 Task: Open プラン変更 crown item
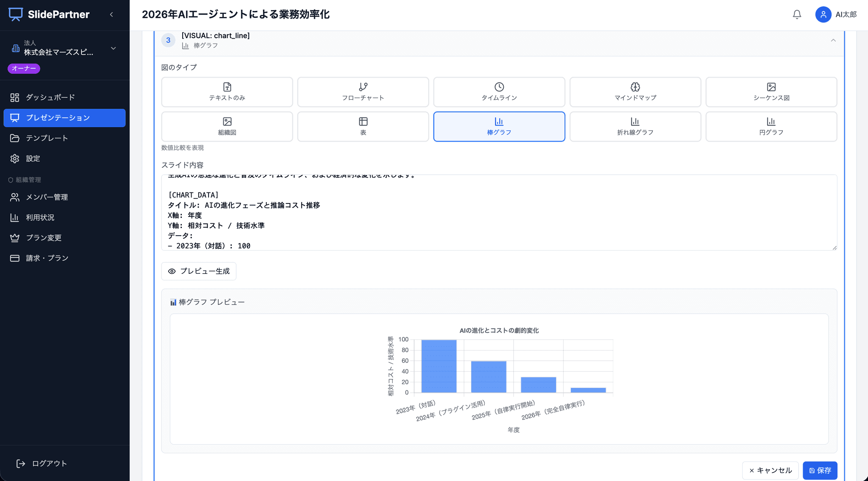[15, 238]
